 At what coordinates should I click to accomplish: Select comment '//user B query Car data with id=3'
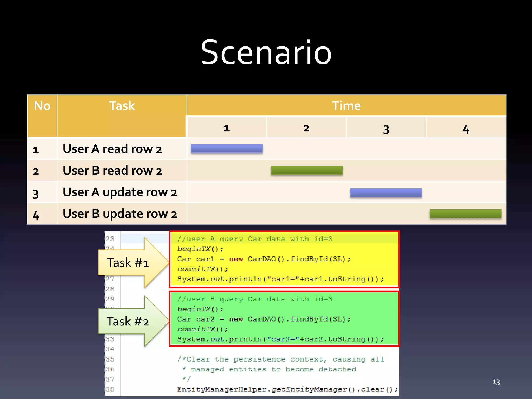pyautogui.click(x=255, y=299)
